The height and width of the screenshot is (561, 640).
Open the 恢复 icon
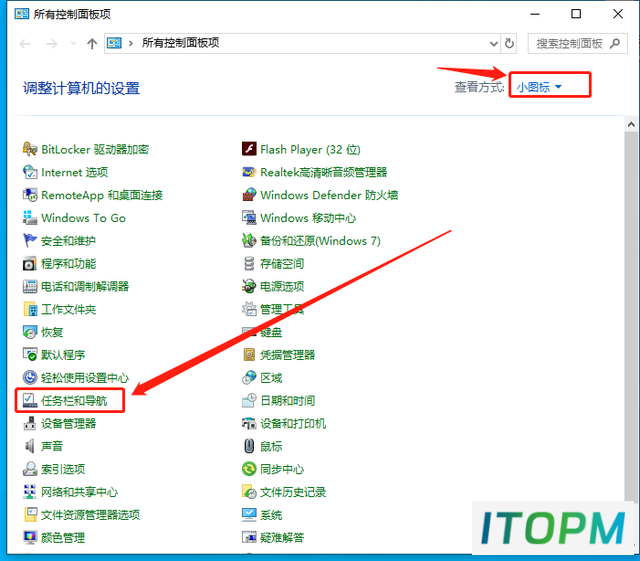coord(30,332)
